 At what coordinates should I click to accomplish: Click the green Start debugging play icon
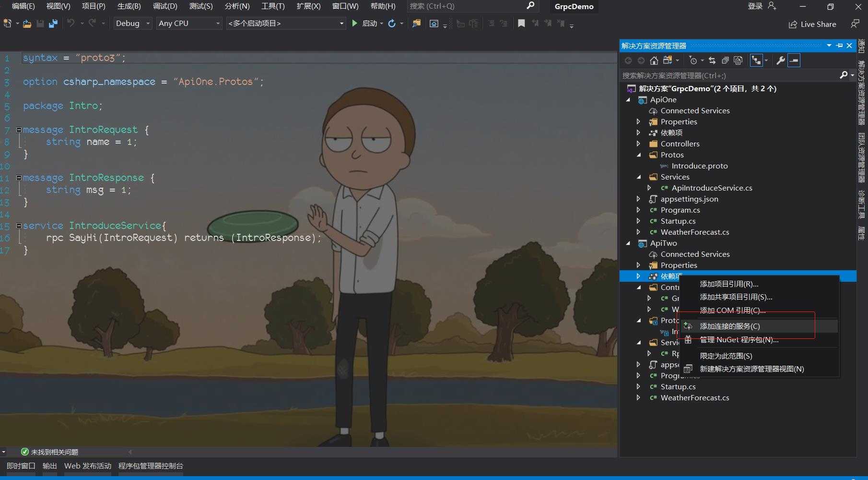(x=354, y=23)
